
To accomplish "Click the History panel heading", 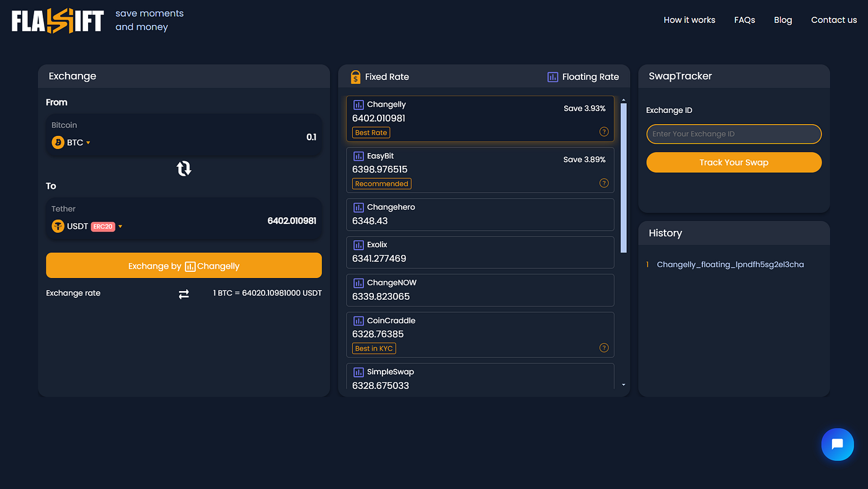I will (665, 233).
